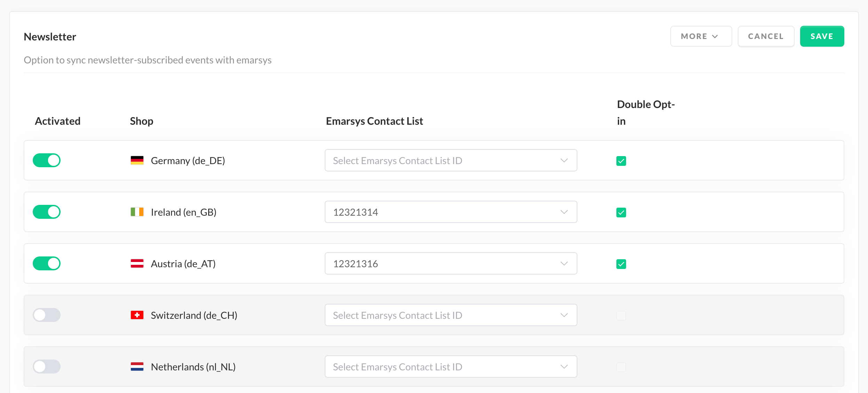The height and width of the screenshot is (393, 868).
Task: Disable the Germany newsletter toggle
Action: coord(47,160)
